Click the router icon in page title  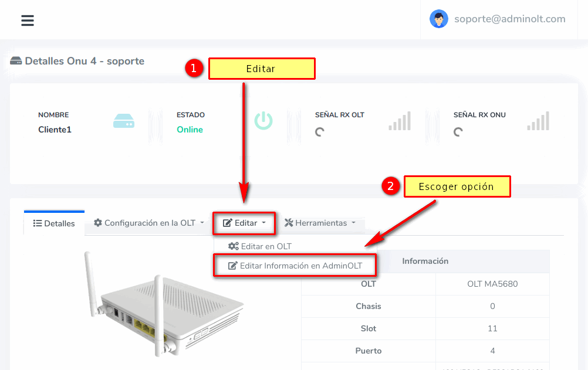16,61
